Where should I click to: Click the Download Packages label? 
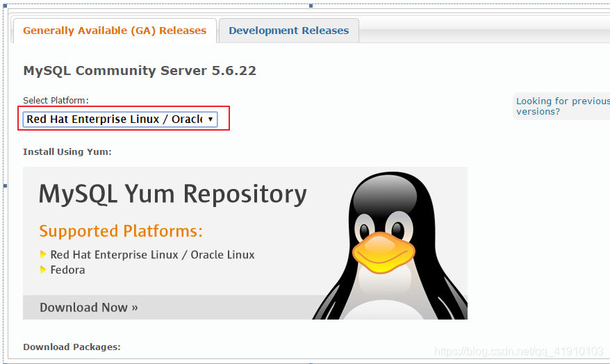[x=72, y=347]
